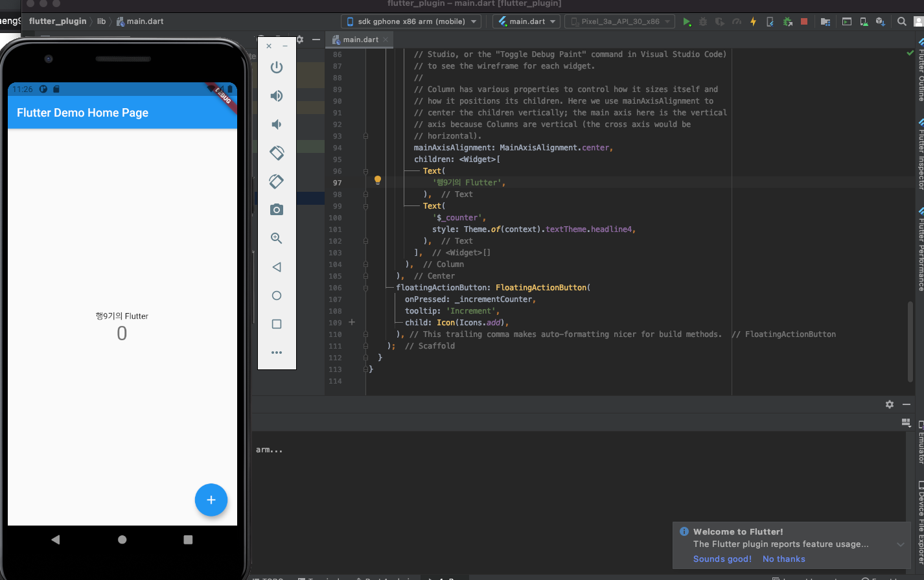Take emulator screenshot with camera icon

277,210
